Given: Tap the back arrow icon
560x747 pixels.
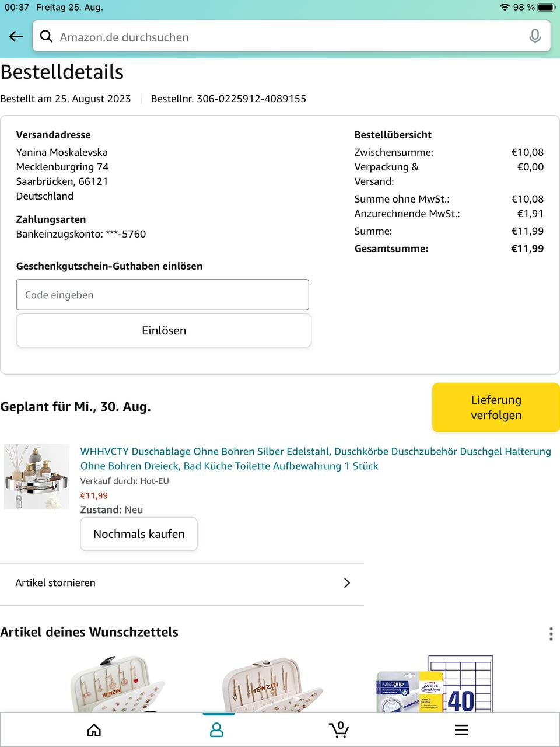Looking at the screenshot, I should [x=16, y=37].
